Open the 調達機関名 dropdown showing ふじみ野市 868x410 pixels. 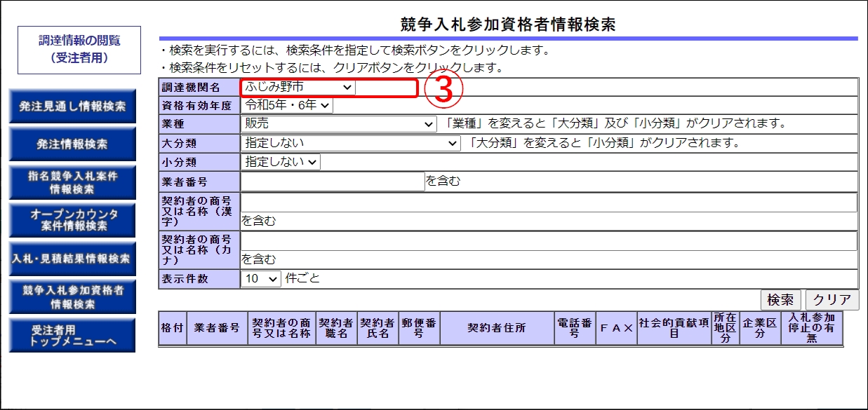[298, 87]
